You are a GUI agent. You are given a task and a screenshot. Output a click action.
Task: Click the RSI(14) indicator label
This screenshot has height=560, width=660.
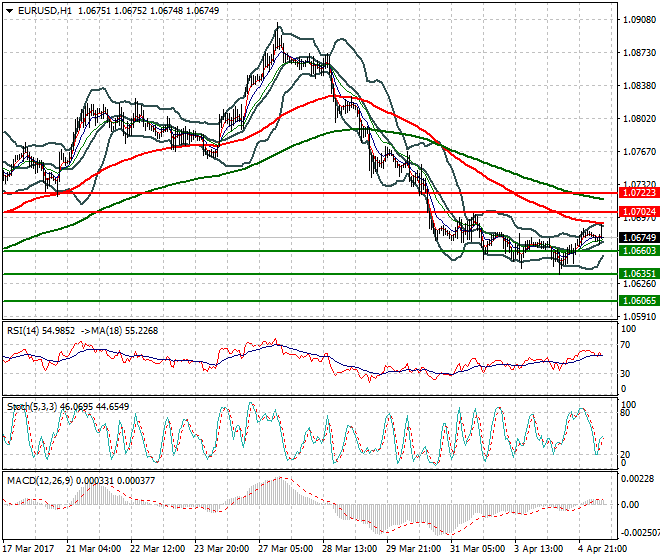tap(23, 331)
